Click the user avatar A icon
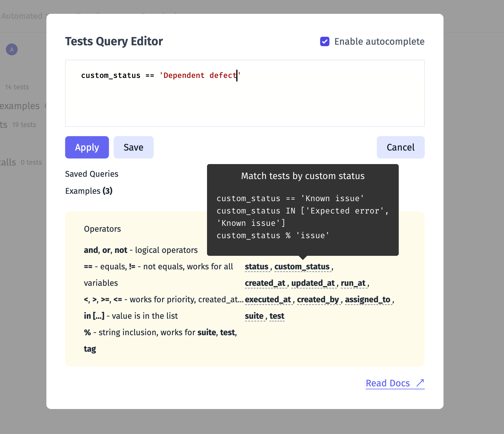Screen dimensions: 504x434 (12, 49)
